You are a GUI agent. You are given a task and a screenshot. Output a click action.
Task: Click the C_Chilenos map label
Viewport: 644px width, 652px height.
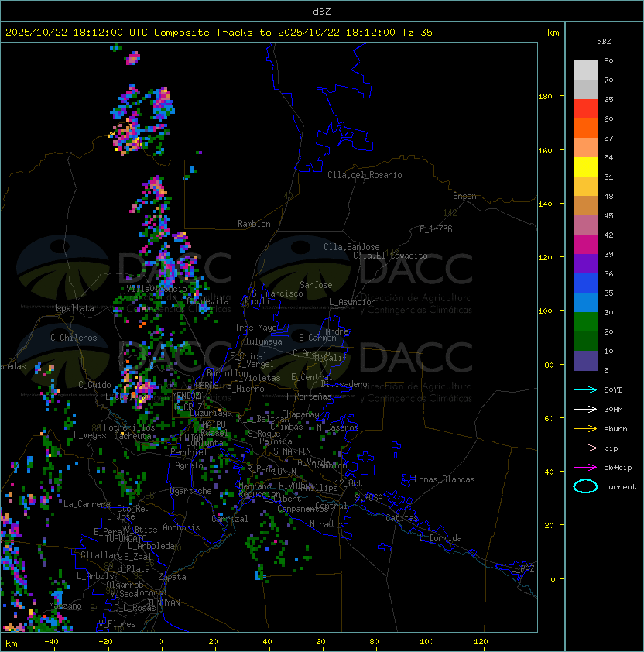tap(74, 338)
